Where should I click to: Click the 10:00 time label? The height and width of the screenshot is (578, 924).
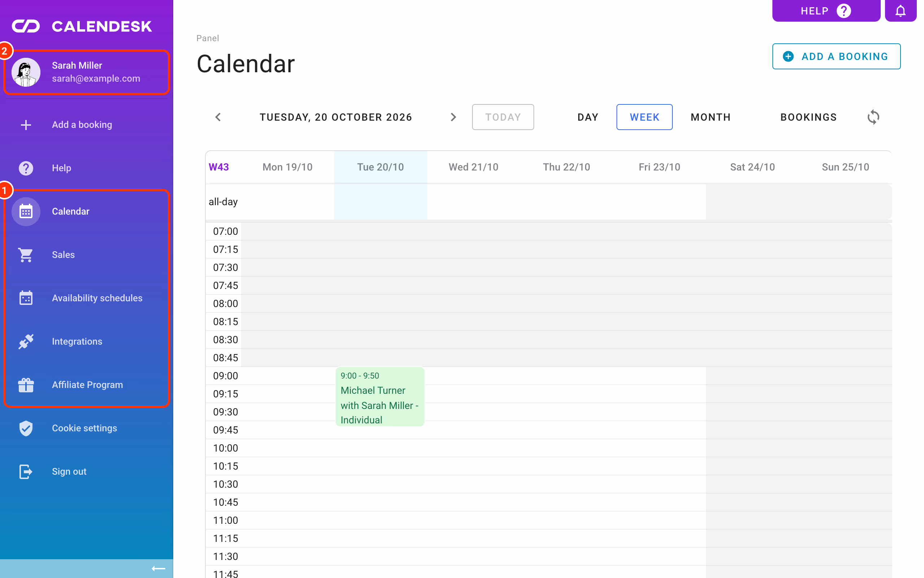pyautogui.click(x=225, y=448)
